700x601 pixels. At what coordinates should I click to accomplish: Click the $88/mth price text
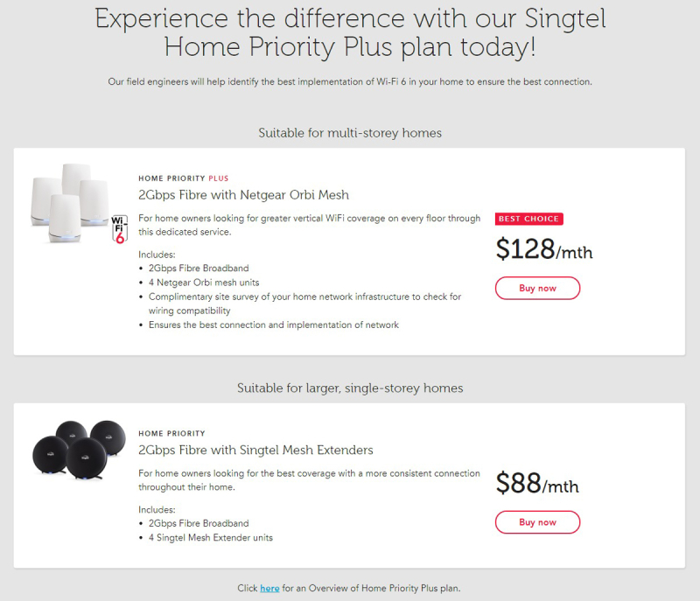click(x=537, y=483)
